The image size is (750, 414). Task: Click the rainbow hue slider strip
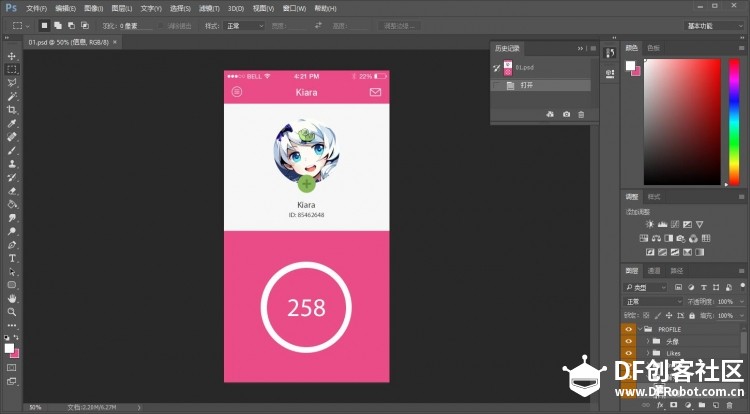click(734, 121)
